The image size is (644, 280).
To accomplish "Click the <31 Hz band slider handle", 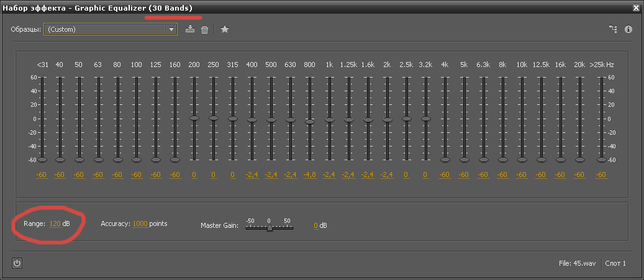I will (x=42, y=160).
